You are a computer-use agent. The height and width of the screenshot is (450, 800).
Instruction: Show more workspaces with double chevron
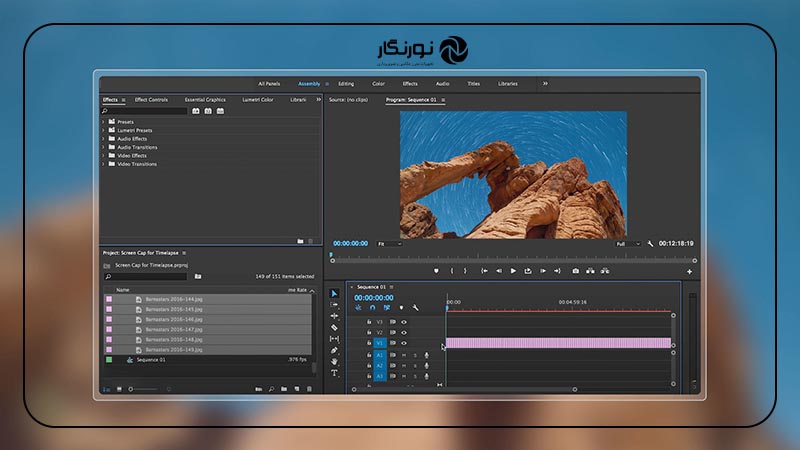pos(545,84)
